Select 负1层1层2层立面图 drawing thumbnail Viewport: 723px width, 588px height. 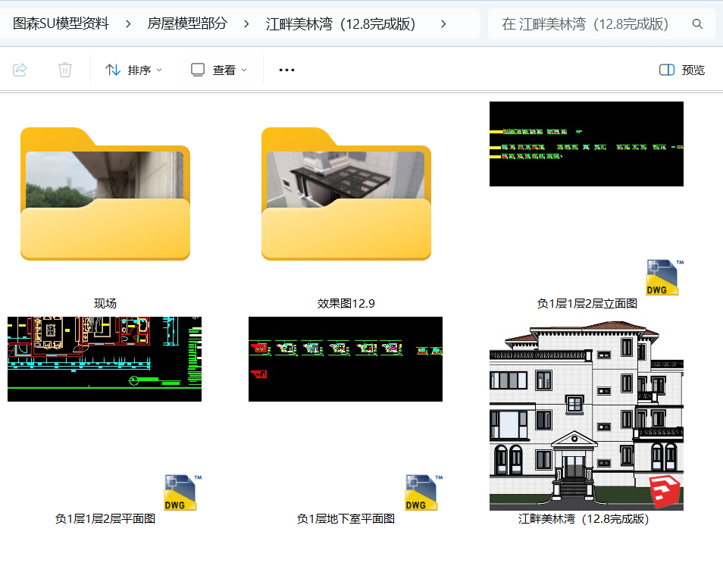pos(587,144)
